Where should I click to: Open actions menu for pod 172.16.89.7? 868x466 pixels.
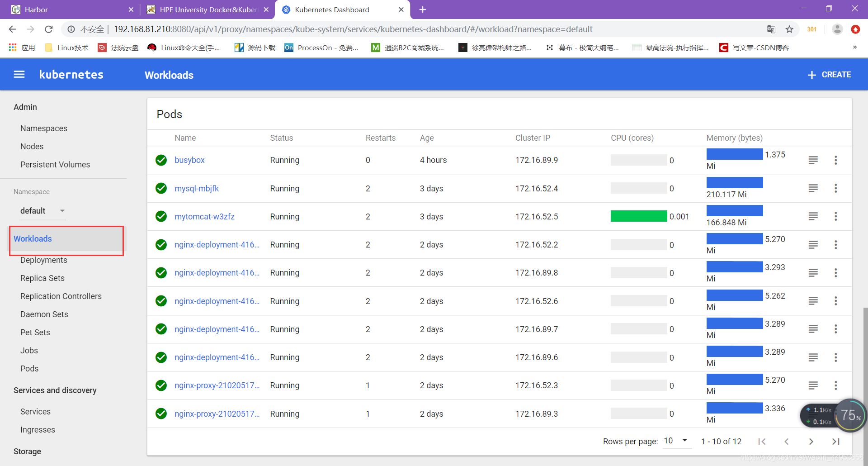click(835, 329)
